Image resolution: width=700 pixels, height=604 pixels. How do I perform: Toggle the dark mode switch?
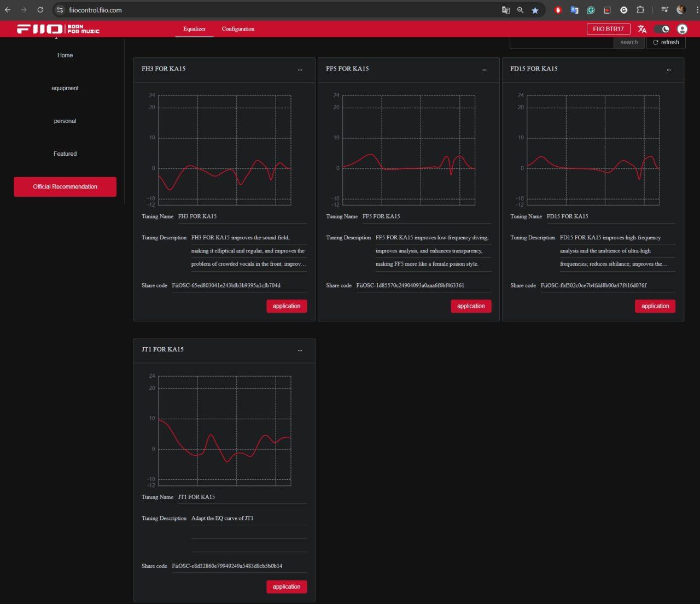click(662, 29)
